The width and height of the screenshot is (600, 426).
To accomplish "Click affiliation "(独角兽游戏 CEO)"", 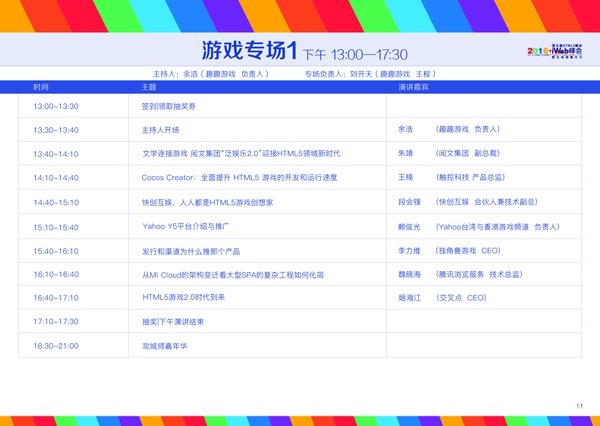I will point(468,251).
